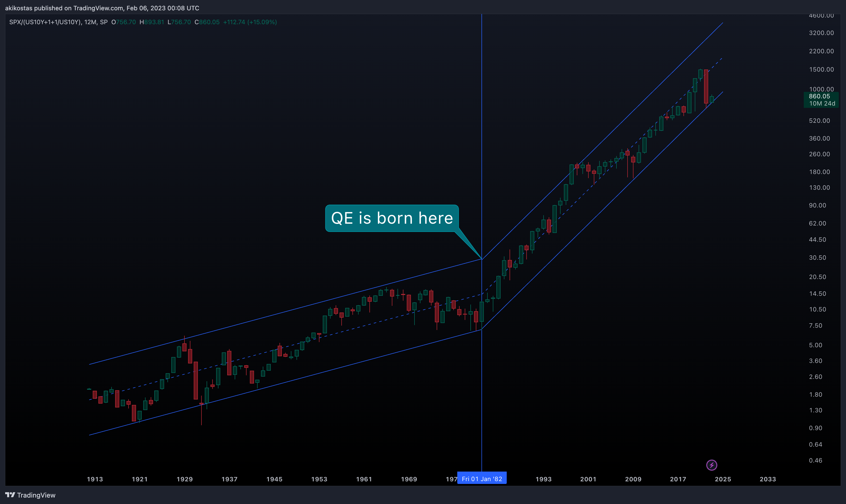The height and width of the screenshot is (504, 846).
Task: Click the purple lightning bolt icon
Action: click(712, 465)
